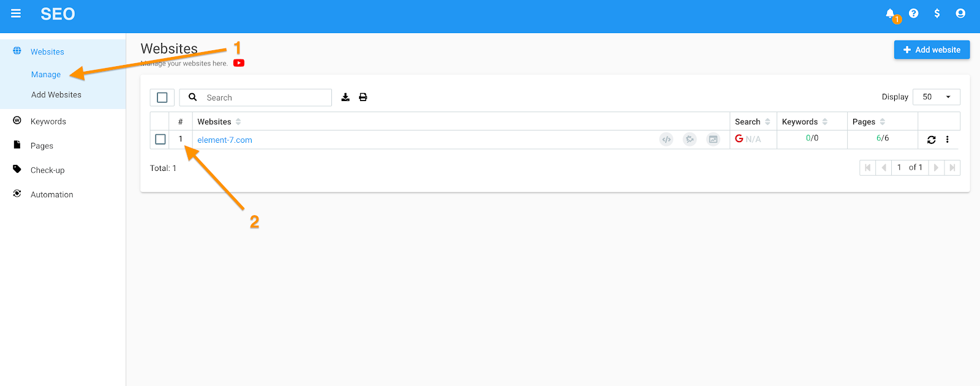The width and height of the screenshot is (980, 386).
Task: Open the user account icon
Action: point(960,13)
